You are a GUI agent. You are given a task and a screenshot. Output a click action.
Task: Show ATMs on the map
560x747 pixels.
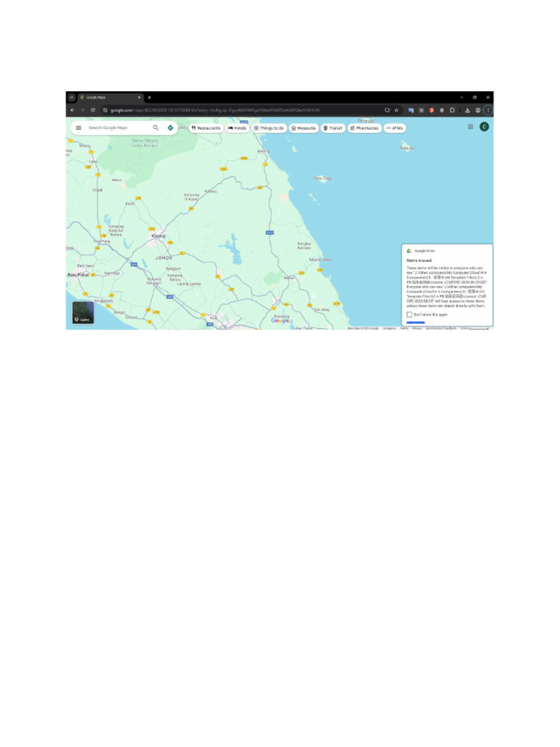click(394, 128)
